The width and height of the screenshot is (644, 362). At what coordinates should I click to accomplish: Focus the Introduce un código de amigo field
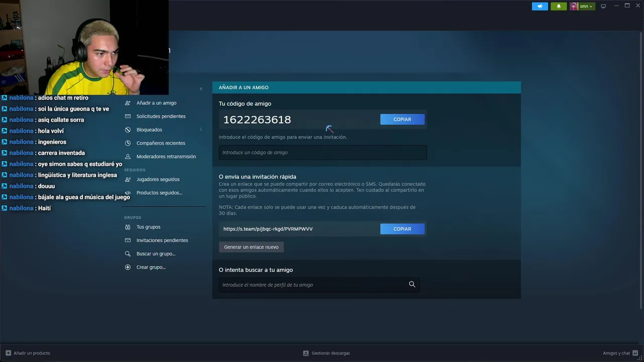(x=323, y=152)
